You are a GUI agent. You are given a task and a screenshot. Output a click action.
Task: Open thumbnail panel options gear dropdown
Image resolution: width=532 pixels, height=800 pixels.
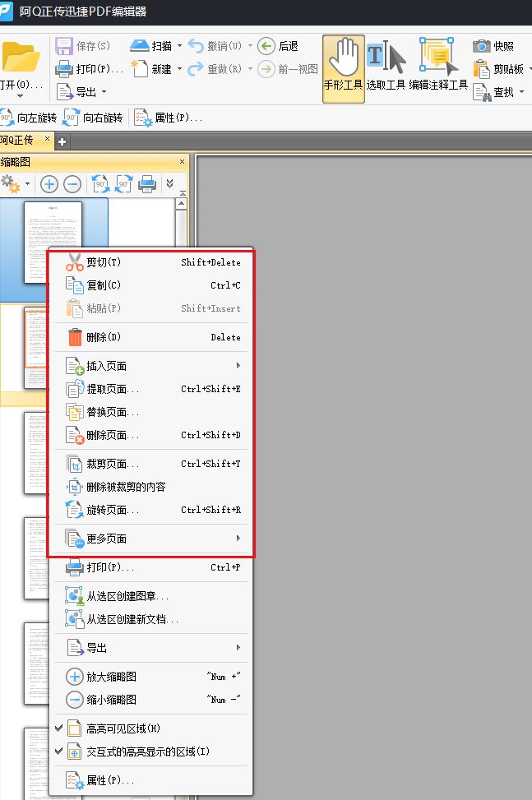click(x=15, y=184)
